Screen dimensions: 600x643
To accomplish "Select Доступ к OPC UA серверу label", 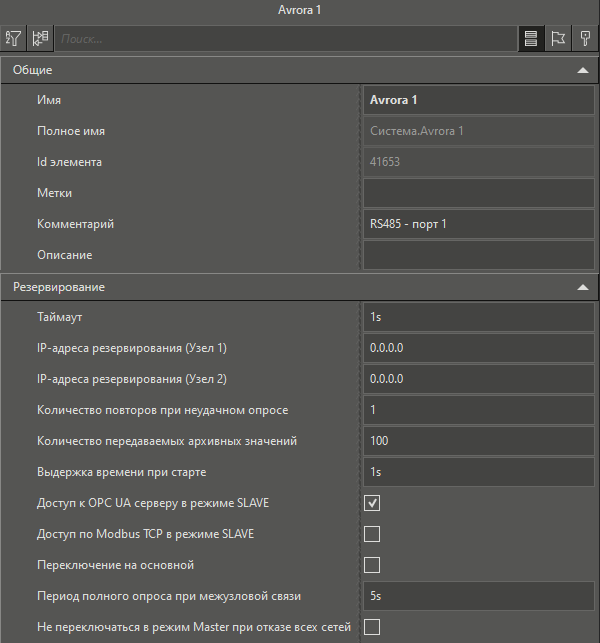I will (x=153, y=503).
